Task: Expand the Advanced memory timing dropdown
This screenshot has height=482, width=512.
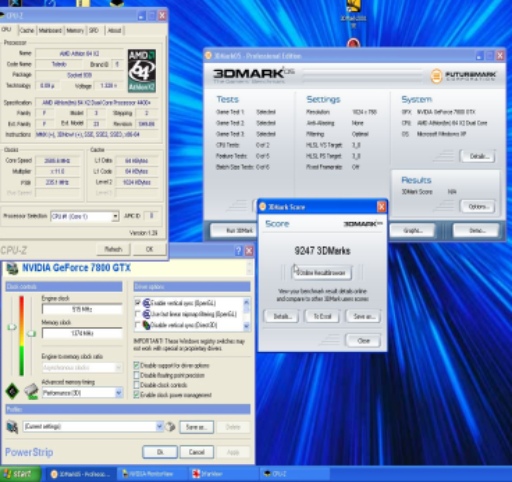Action: click(x=118, y=393)
